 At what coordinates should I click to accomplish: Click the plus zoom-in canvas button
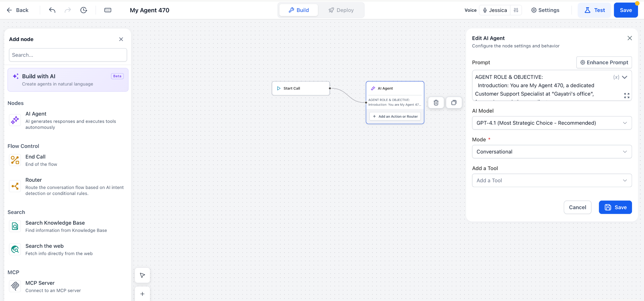142,294
